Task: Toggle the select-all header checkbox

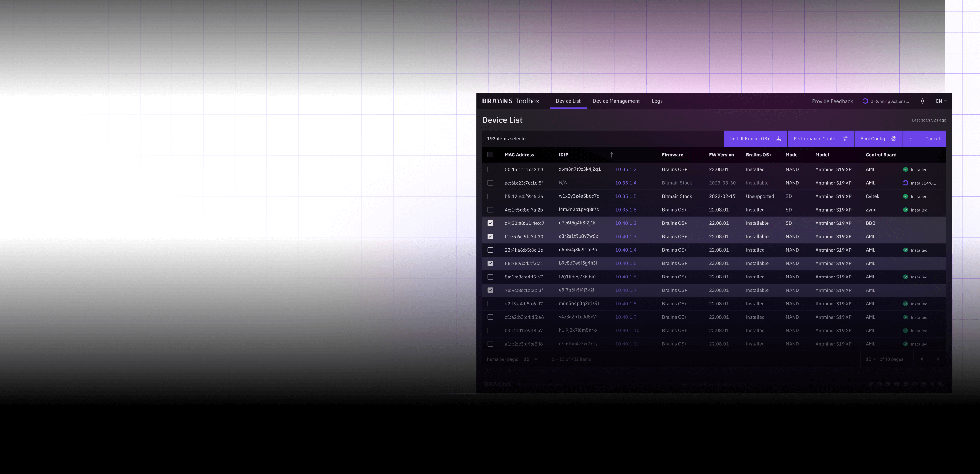Action: [490, 155]
